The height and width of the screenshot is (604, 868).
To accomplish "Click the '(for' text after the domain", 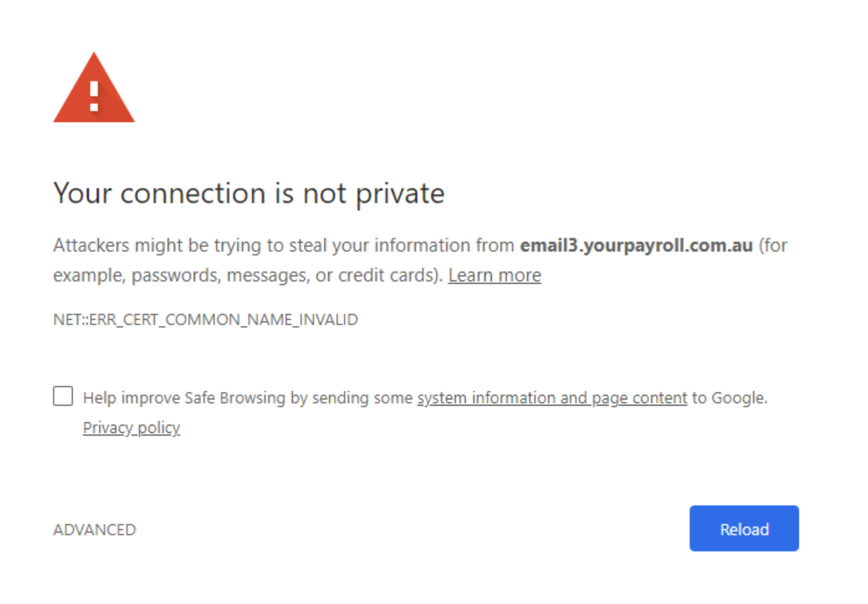I will coord(773,245).
